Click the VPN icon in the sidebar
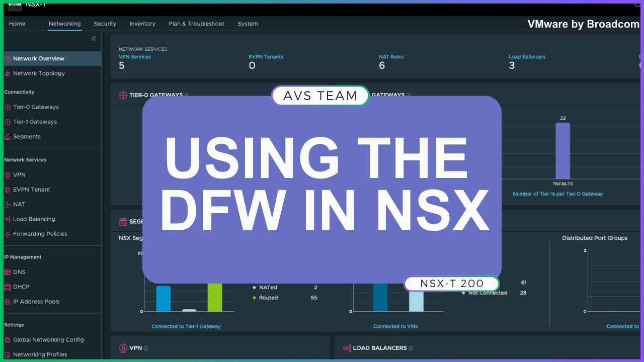 8,175
